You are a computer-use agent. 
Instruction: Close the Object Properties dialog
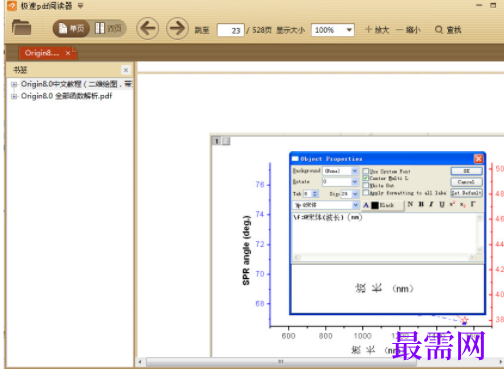pyautogui.click(x=478, y=159)
